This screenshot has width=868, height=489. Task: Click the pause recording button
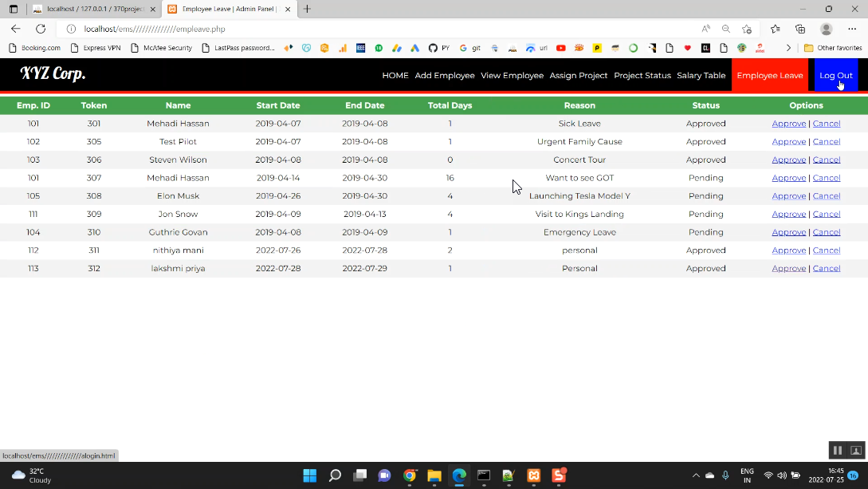(x=837, y=451)
